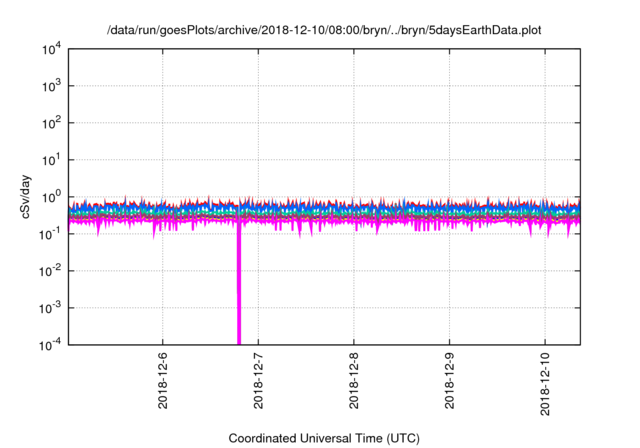The width and height of the screenshot is (640, 448).
Task: Click the 10^3 y-axis tick label
Action: (51, 86)
